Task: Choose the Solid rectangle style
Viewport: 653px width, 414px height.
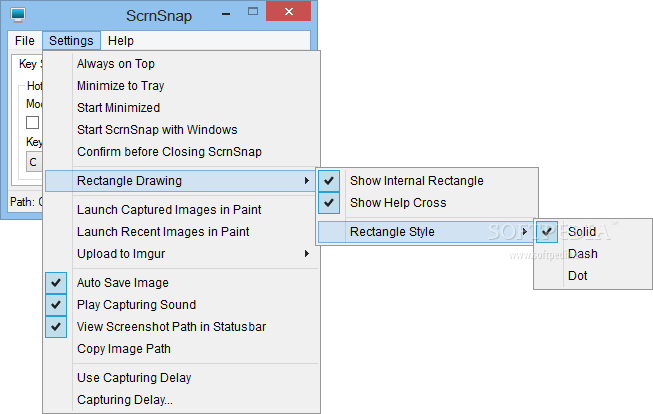Action: (x=581, y=232)
